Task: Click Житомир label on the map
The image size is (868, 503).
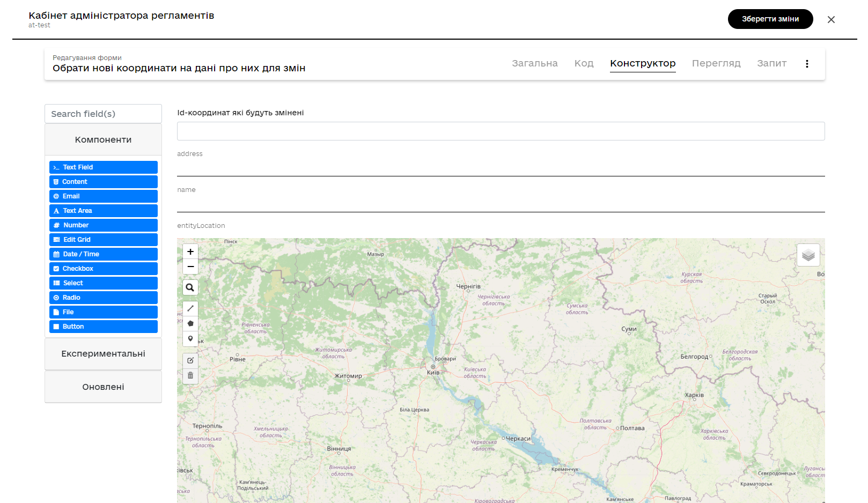Action: coord(348,376)
